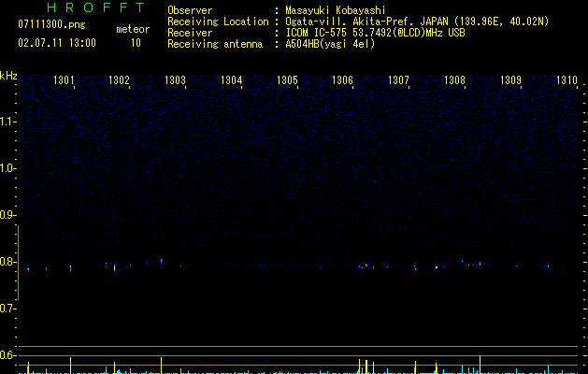
Task: Click the meteor echo just before 1303
Action: coord(161,260)
